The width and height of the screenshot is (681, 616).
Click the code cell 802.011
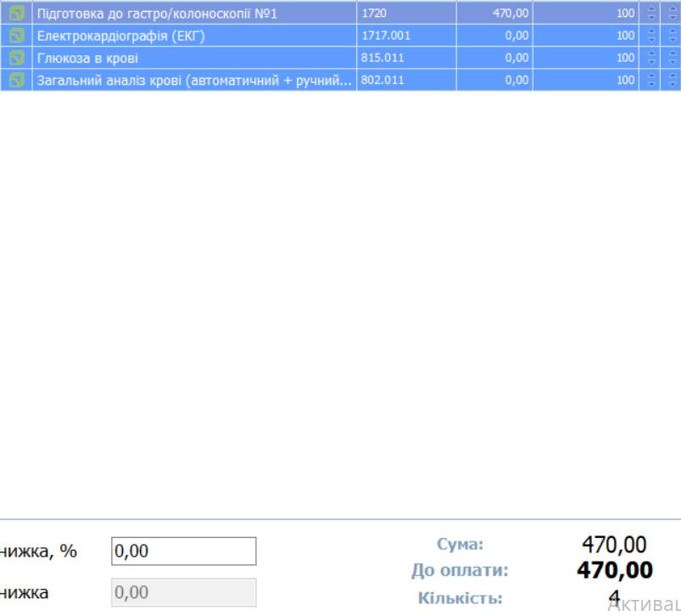(406, 80)
